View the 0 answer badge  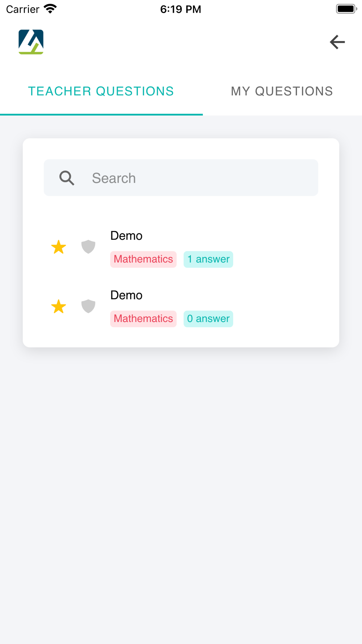click(x=208, y=319)
